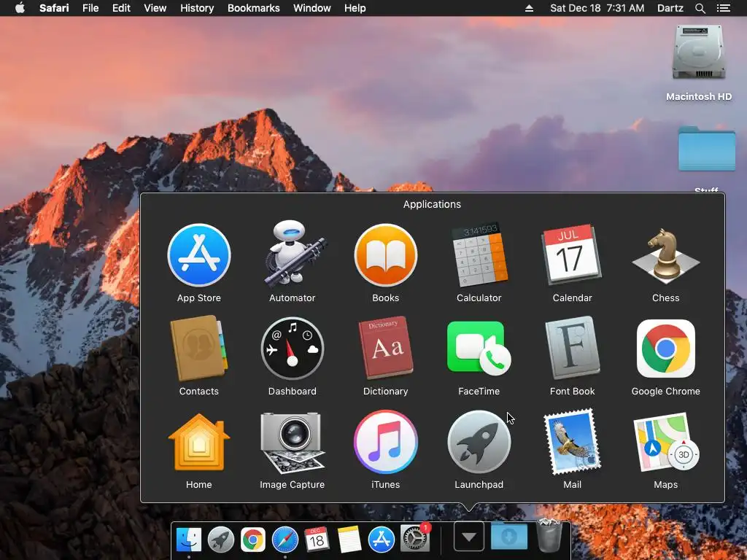Open the Apple menu
The image size is (747, 560).
(x=20, y=8)
